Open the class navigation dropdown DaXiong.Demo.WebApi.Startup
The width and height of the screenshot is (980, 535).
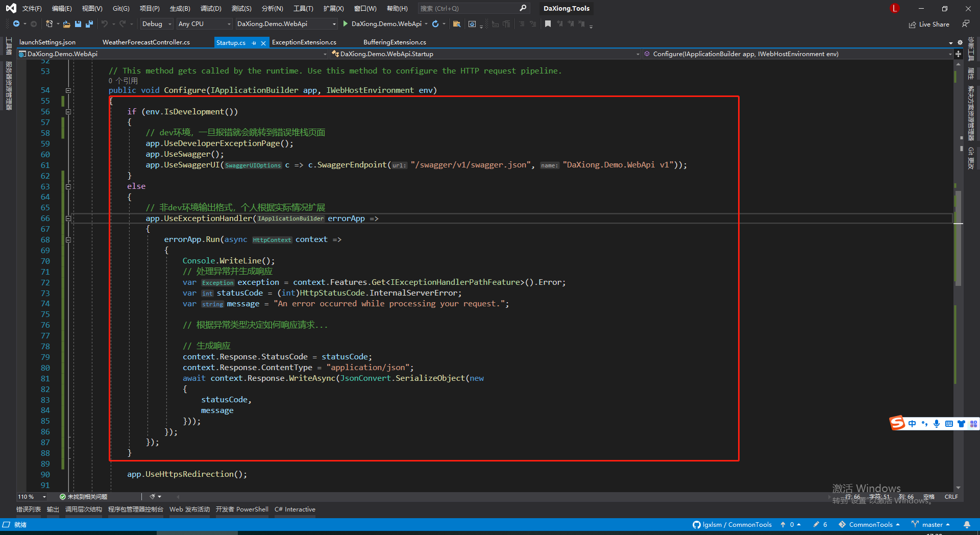pos(485,54)
